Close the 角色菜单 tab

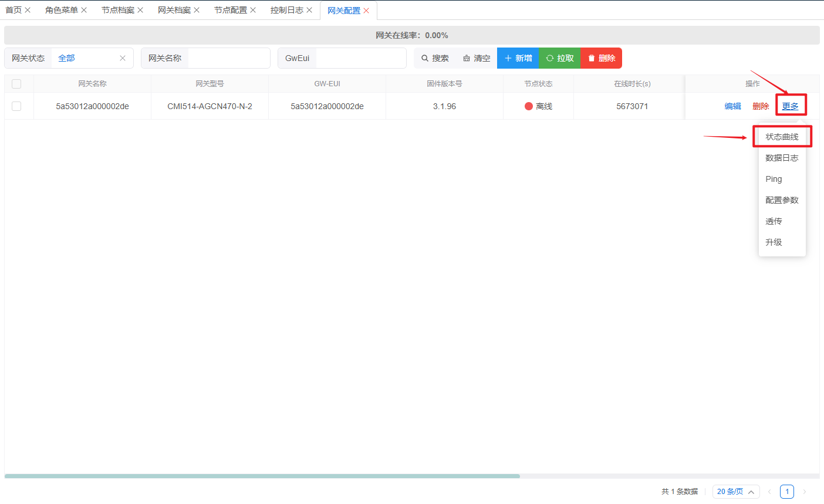point(84,10)
